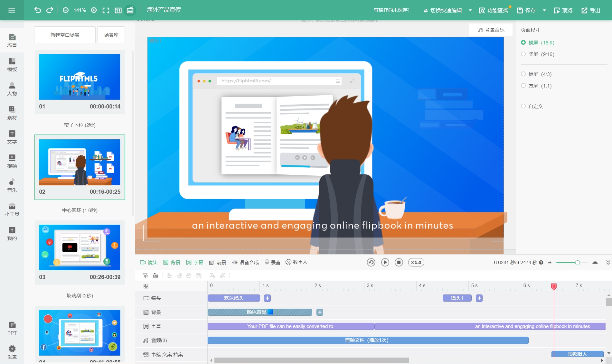Open 背景音乐 background music
Image resolution: width=612 pixels, height=364 pixels.
491,30
